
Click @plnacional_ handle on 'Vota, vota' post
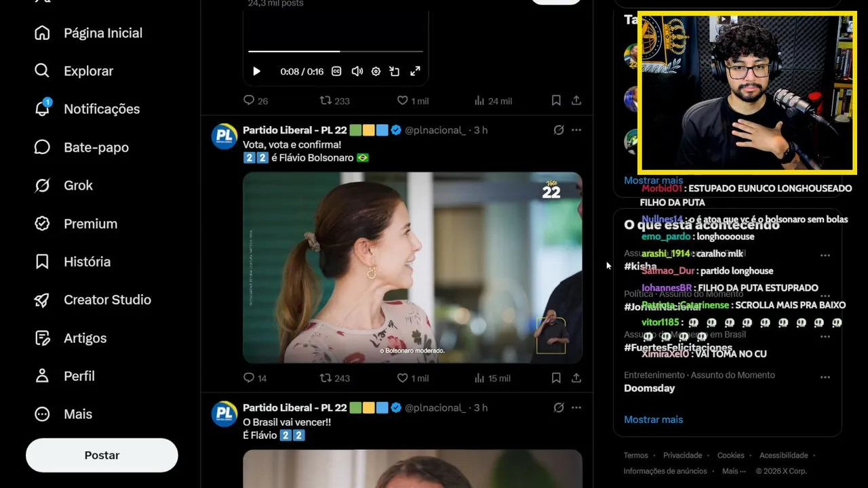(435, 130)
